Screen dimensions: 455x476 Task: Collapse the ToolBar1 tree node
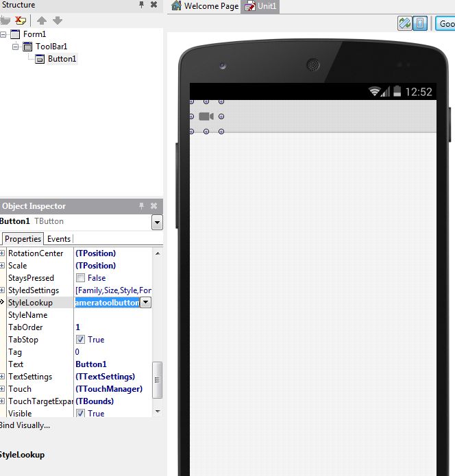15,47
